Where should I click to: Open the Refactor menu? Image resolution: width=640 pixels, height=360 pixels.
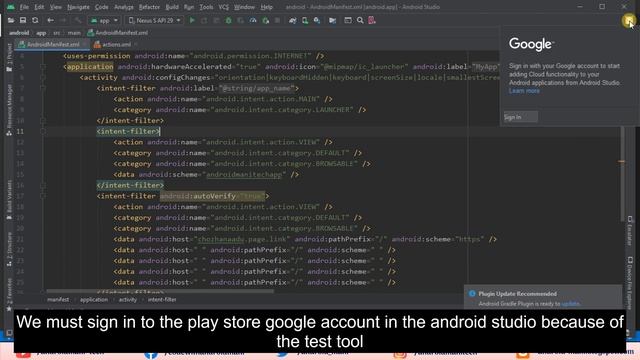(x=149, y=7)
